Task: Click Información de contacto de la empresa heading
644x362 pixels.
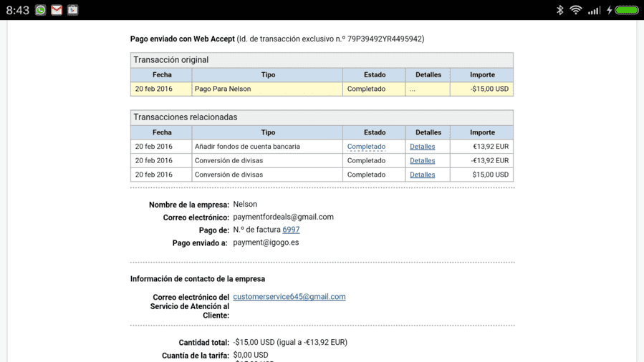Action: click(x=198, y=279)
